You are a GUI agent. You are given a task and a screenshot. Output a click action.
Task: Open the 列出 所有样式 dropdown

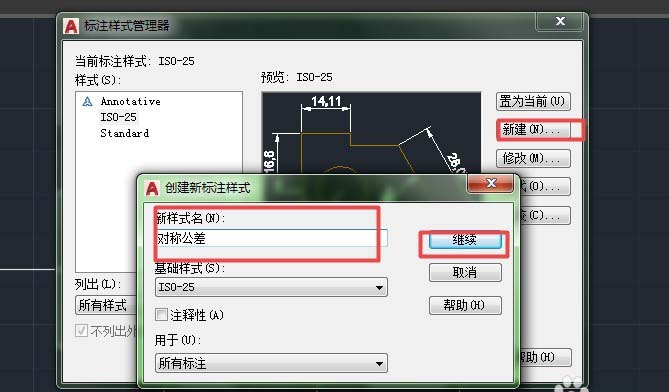click(x=107, y=305)
